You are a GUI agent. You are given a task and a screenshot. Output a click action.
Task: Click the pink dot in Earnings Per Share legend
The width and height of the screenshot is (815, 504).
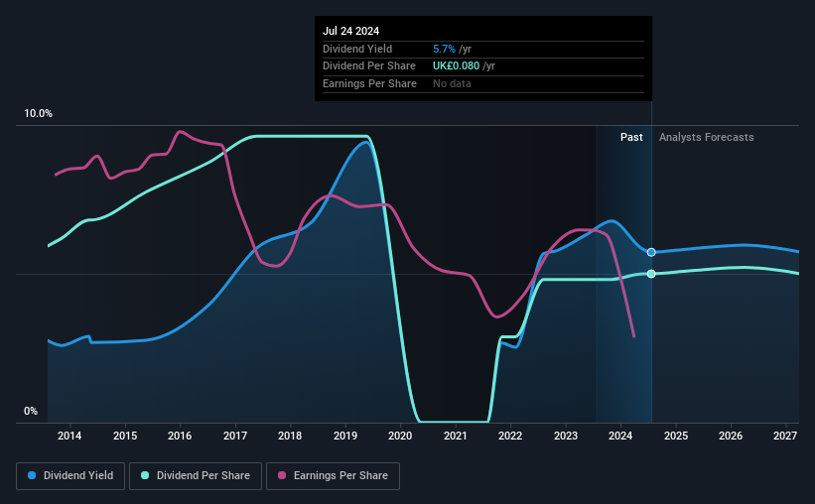282,475
